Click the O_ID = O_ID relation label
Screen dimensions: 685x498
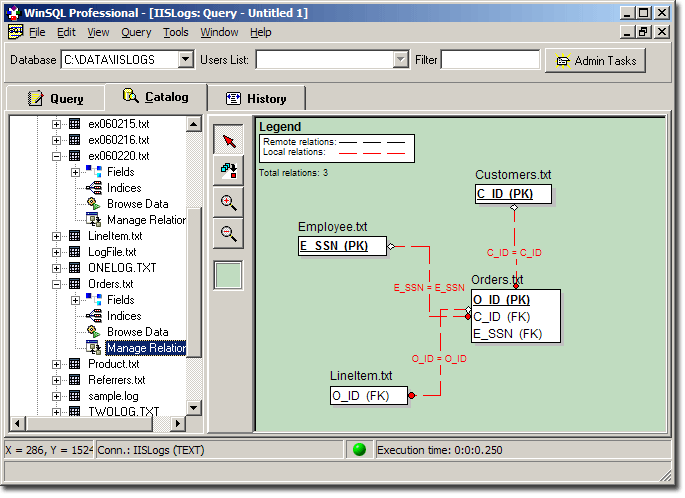[x=439, y=359]
